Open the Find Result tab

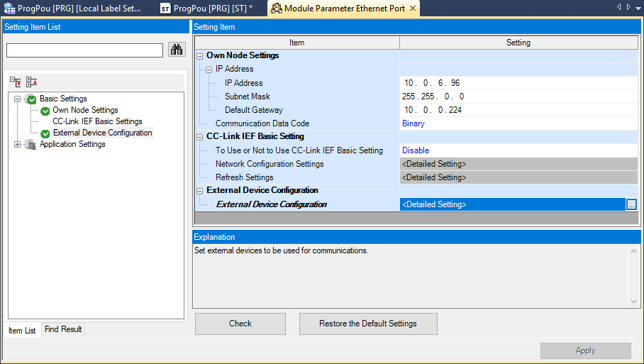[62, 329]
